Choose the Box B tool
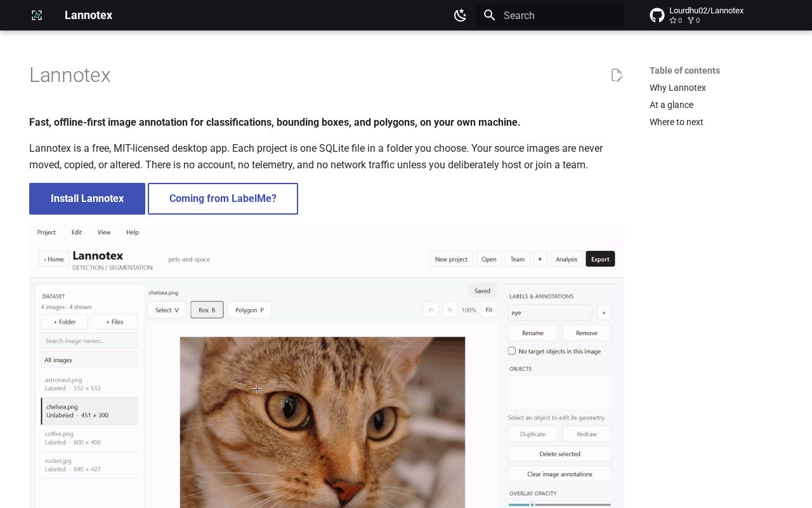The width and height of the screenshot is (812, 508). (207, 310)
